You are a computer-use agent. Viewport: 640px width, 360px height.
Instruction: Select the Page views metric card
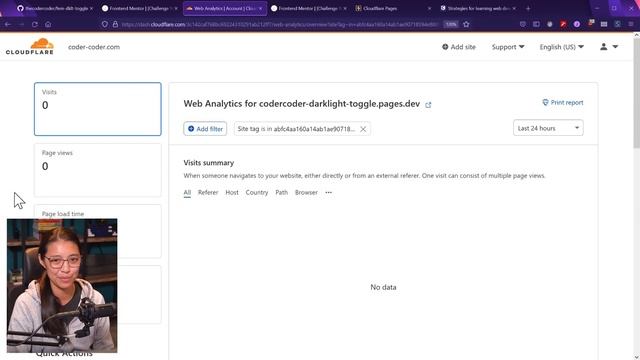pos(98,170)
